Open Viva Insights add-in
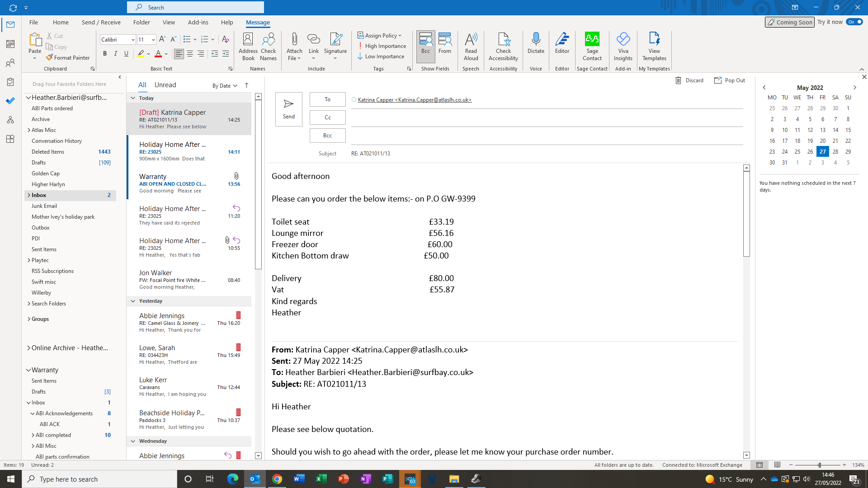 (x=623, y=46)
